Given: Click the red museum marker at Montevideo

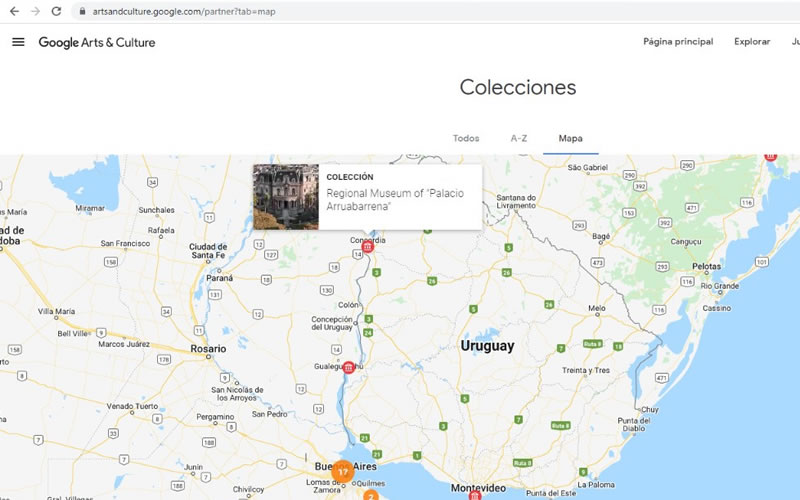Looking at the screenshot, I should [475, 495].
